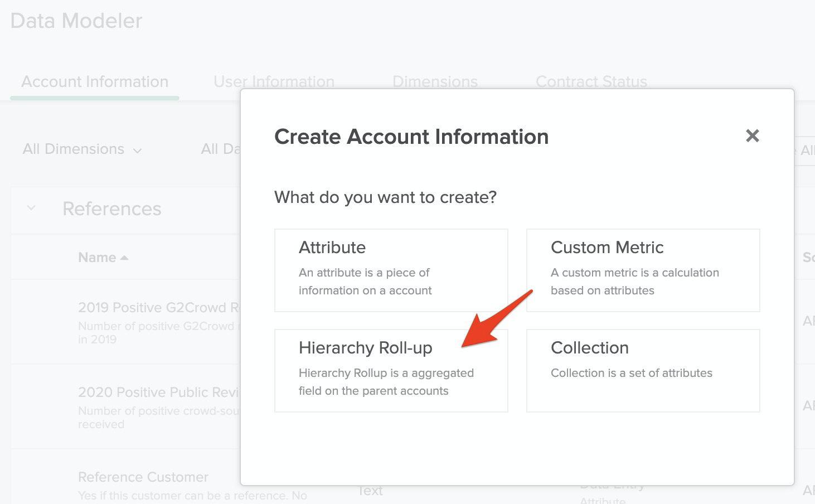815x504 pixels.
Task: Select the Collection option card
Action: pos(643,371)
